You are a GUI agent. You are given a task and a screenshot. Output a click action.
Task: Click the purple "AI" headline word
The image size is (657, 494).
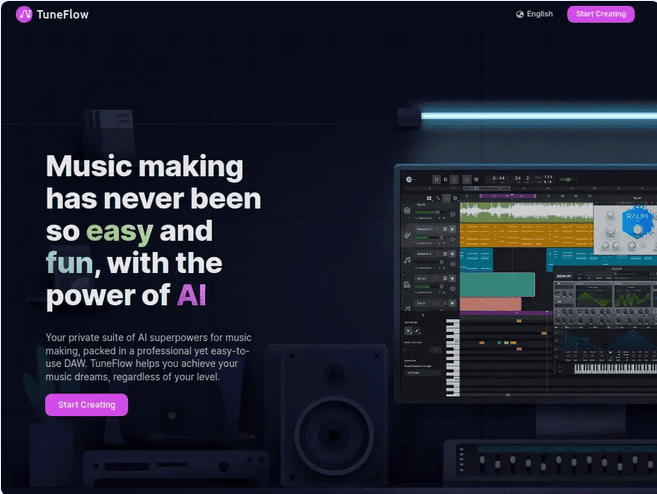click(x=191, y=295)
